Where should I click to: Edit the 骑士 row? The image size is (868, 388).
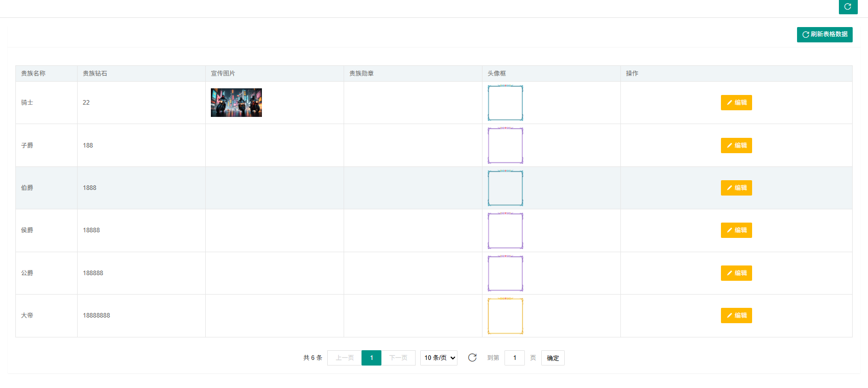click(736, 103)
